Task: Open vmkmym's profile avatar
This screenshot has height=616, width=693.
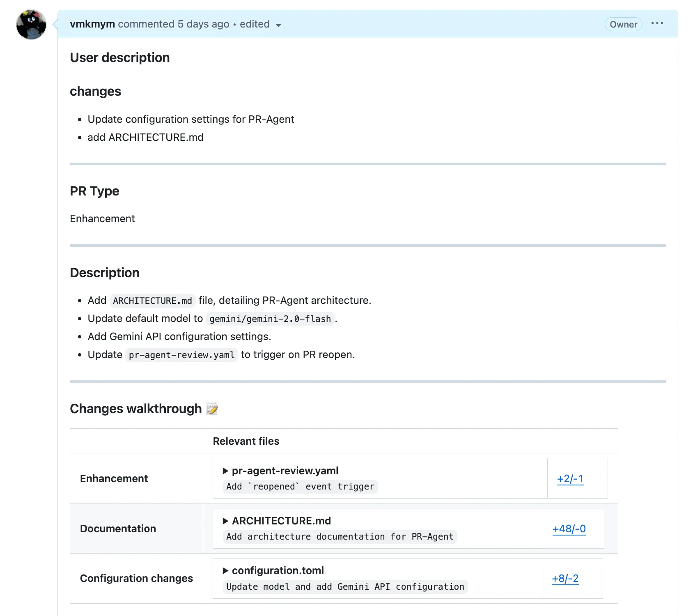Action: [31, 25]
